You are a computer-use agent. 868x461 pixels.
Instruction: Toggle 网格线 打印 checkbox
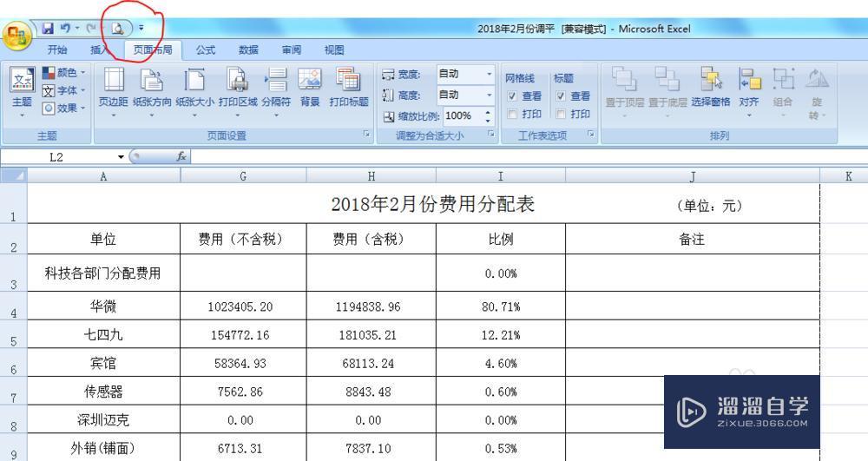pyautogui.click(x=512, y=114)
